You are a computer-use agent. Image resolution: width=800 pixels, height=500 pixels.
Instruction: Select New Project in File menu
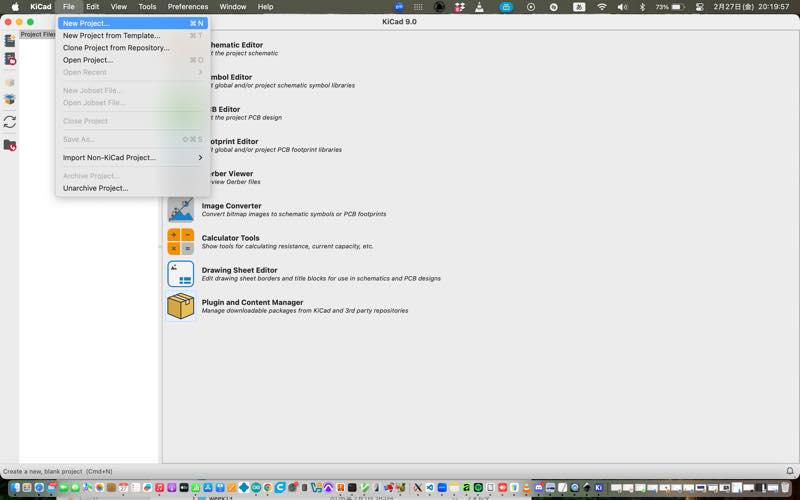click(x=133, y=23)
